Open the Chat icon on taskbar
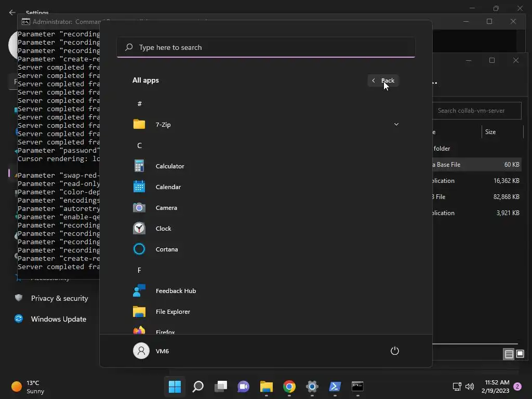532x399 pixels. point(243,387)
